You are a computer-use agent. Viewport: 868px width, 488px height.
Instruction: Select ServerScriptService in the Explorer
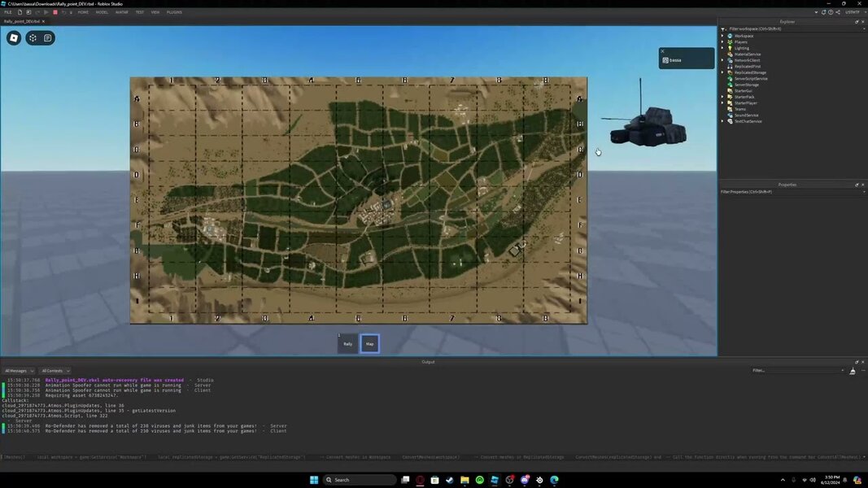point(750,79)
